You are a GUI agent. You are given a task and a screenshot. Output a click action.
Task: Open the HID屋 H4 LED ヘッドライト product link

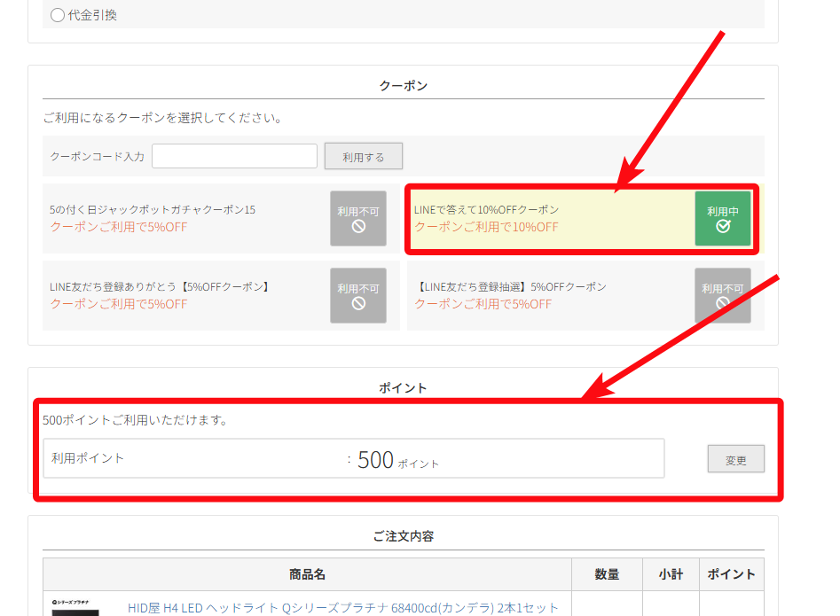pos(343,608)
